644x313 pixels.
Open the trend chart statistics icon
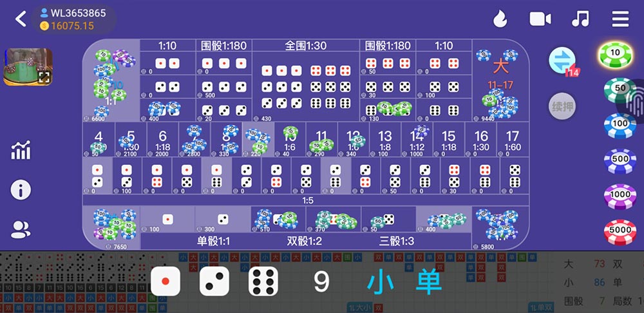click(21, 151)
